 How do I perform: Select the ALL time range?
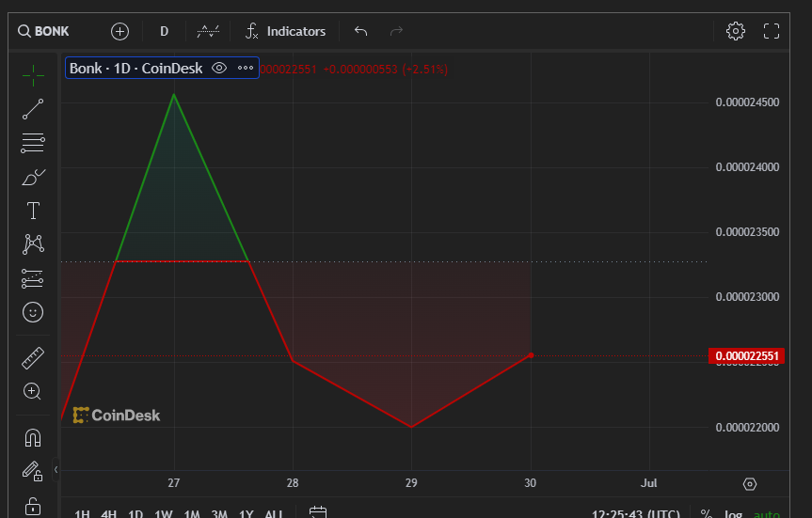(x=274, y=514)
